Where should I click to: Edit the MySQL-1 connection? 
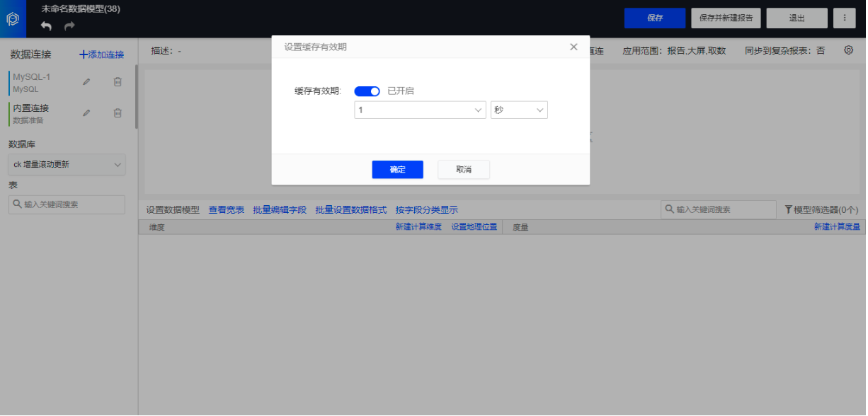tap(86, 82)
